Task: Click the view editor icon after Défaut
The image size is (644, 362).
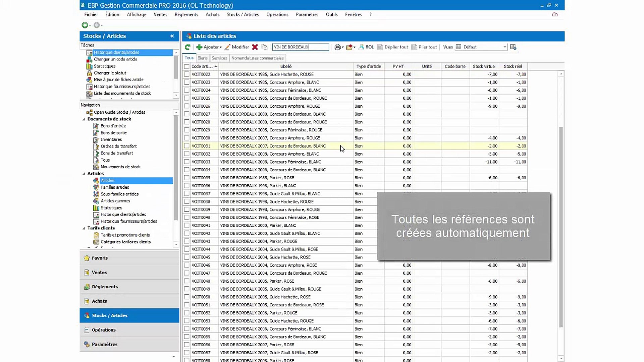Action: (x=513, y=47)
